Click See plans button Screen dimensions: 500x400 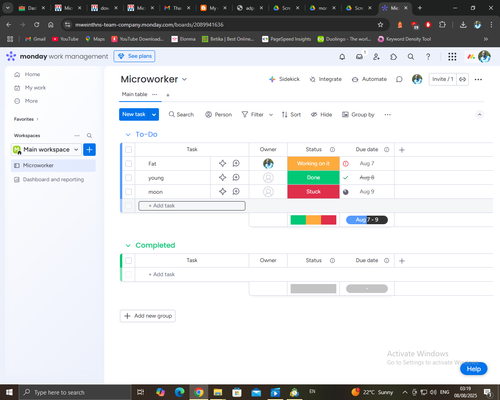point(134,56)
